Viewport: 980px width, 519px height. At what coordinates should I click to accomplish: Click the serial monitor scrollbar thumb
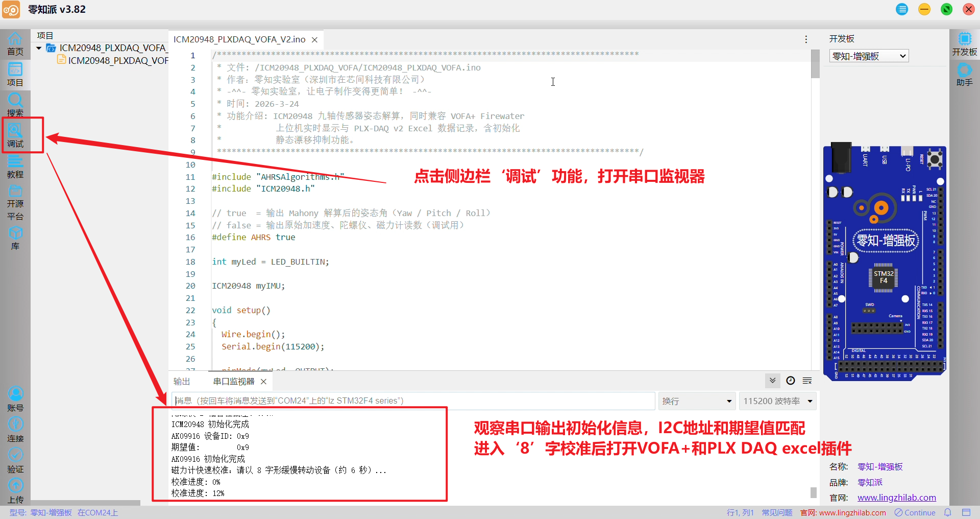pyautogui.click(x=814, y=492)
